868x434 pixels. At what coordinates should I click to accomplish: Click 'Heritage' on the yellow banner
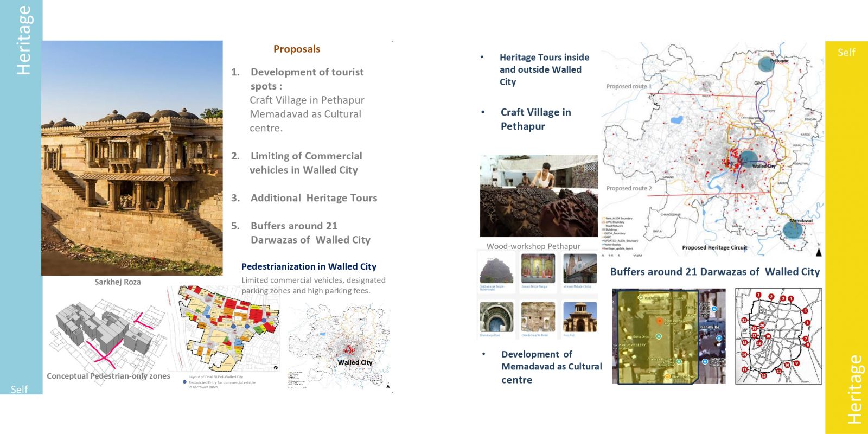854,390
